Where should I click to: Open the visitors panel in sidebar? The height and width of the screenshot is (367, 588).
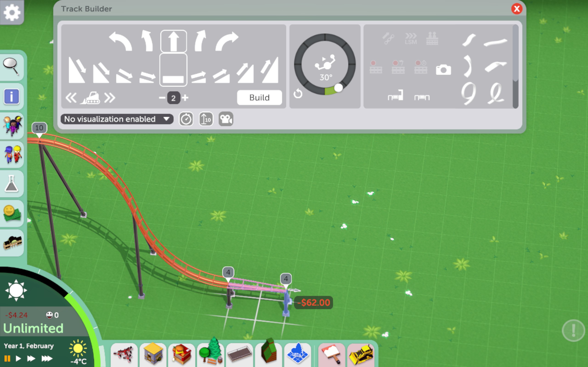tap(12, 125)
